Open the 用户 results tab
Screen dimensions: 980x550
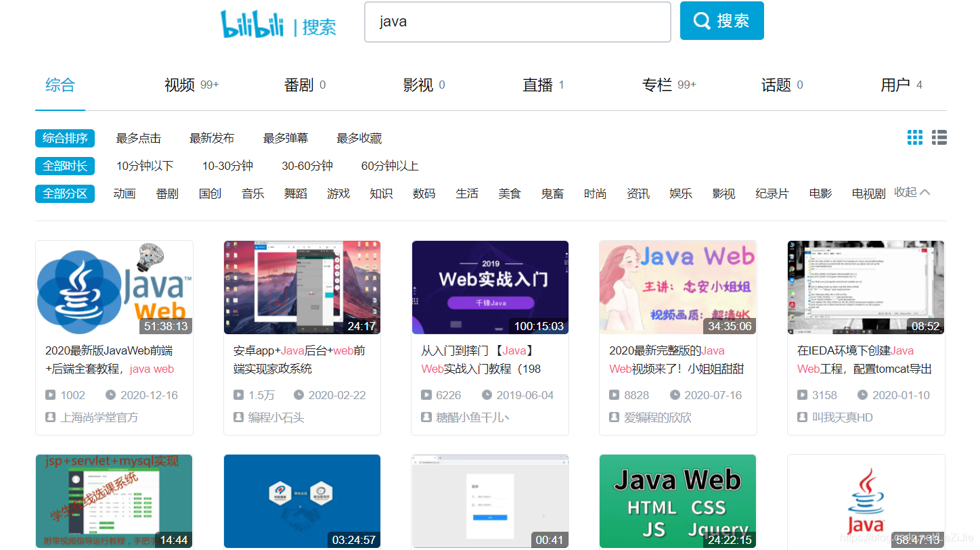[x=901, y=85]
